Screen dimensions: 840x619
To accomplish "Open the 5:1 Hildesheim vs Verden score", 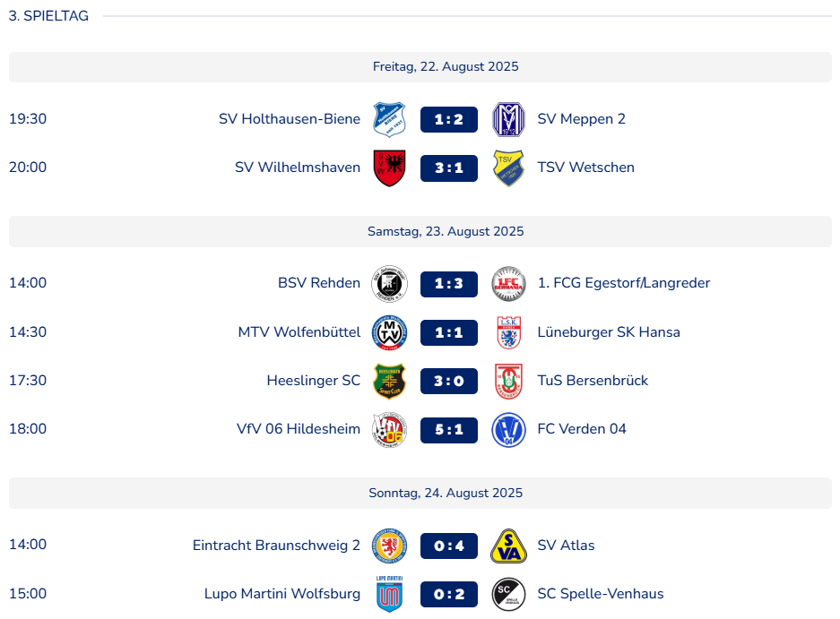I will coord(449,429).
